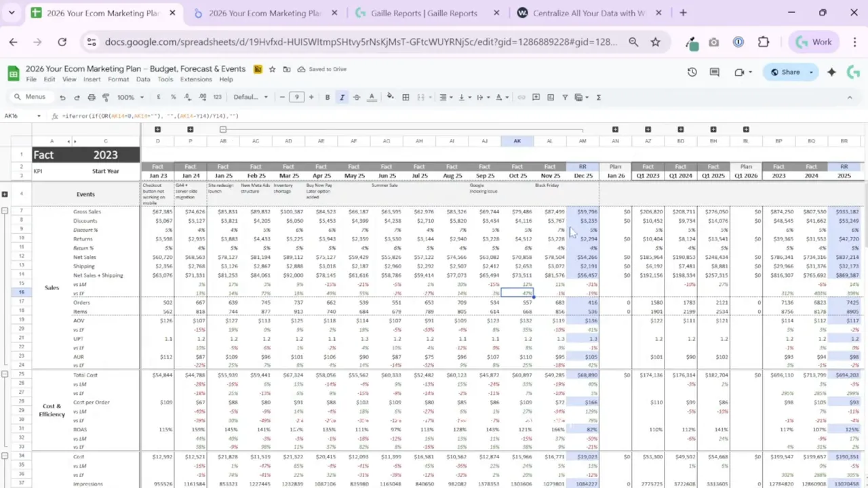Insert a function using the Σ icon
Image resolution: width=868 pixels, height=488 pixels.
pos(598,97)
